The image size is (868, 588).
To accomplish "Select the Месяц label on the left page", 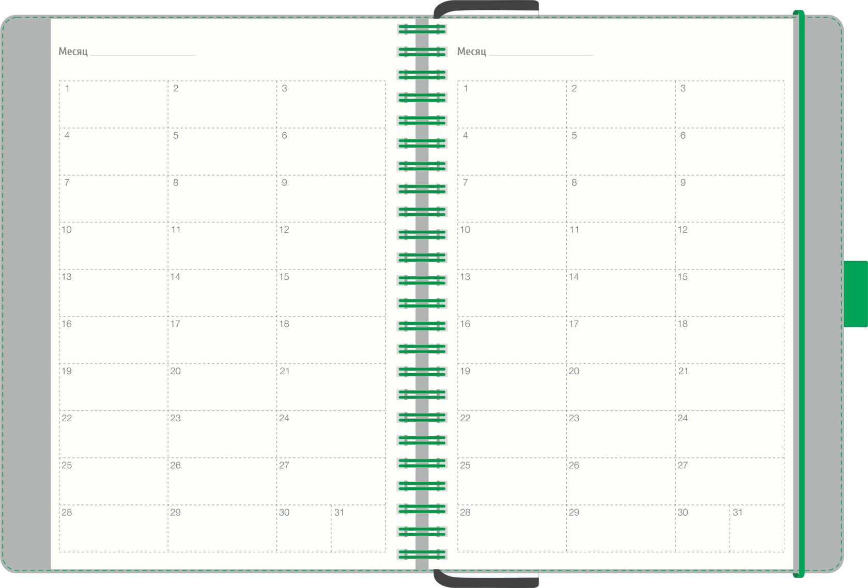I will click(x=73, y=51).
